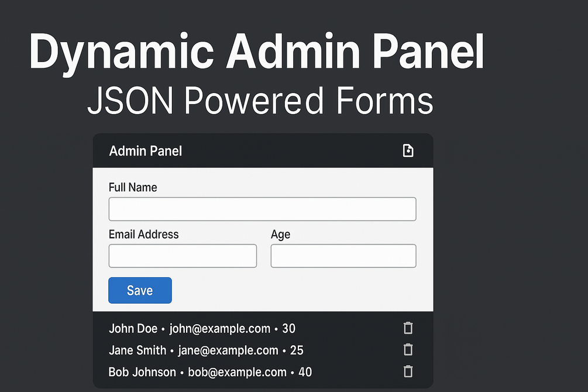Screen dimensions: 588x392
Task: Select the Bob Johnson name in the list
Action: pos(142,372)
